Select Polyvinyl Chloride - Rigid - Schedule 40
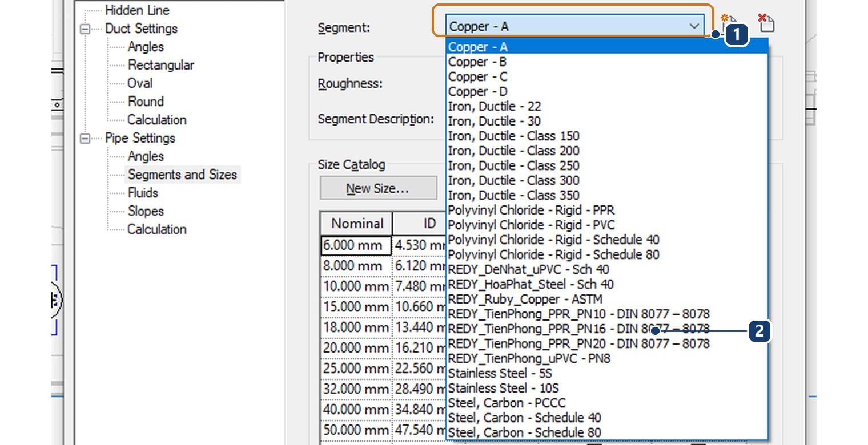The height and width of the screenshot is (445, 868). (x=607, y=240)
